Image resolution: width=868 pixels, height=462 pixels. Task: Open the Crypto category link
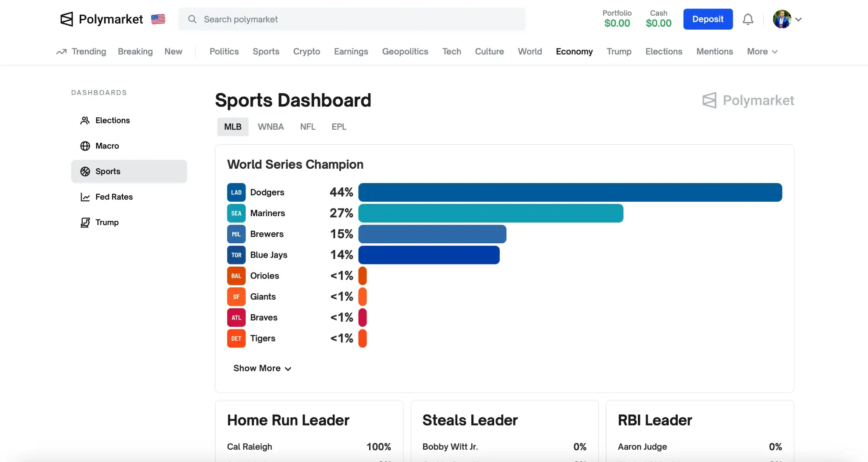click(x=306, y=52)
